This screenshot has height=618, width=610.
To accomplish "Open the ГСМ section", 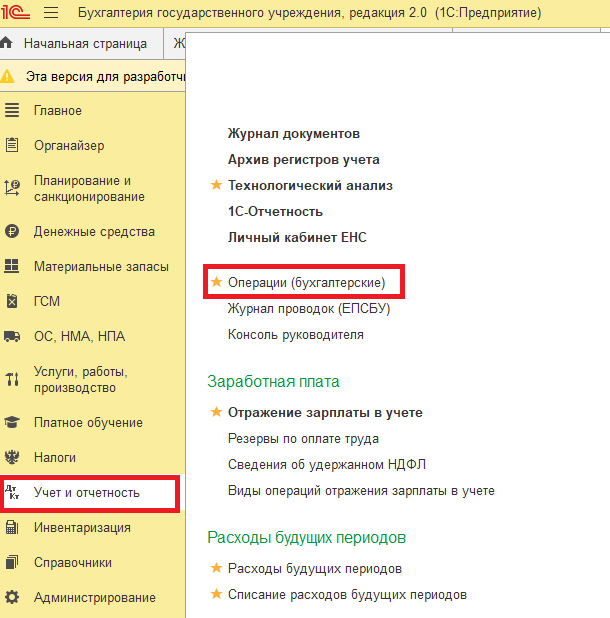I will (47, 301).
